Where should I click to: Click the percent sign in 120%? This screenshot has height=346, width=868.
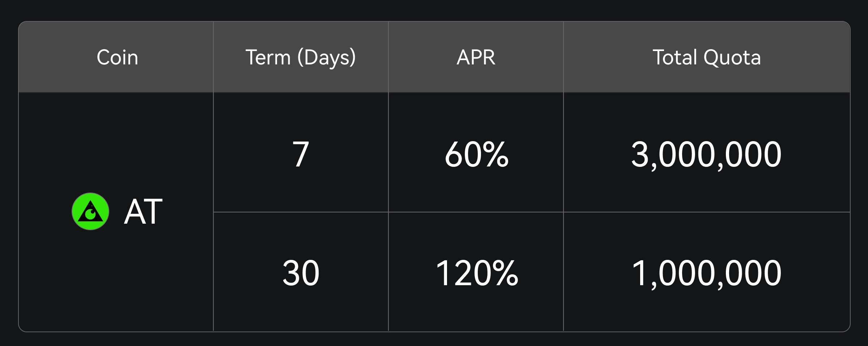pyautogui.click(x=505, y=273)
